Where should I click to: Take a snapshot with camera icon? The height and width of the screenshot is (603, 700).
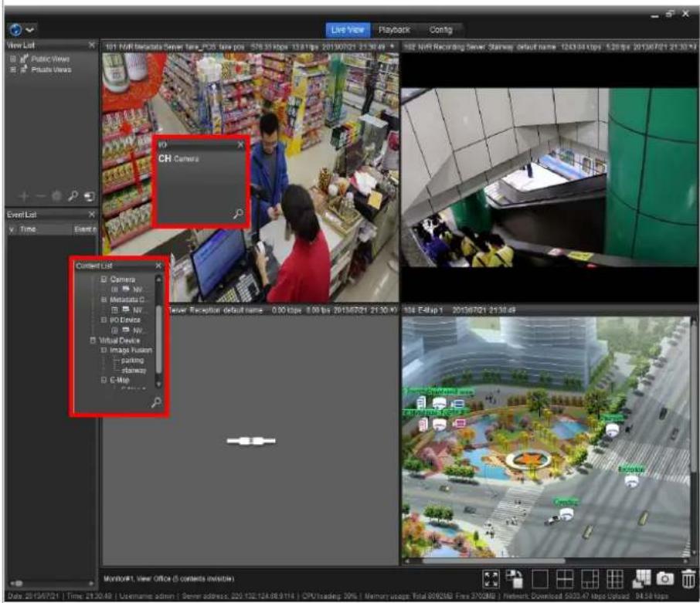[664, 579]
